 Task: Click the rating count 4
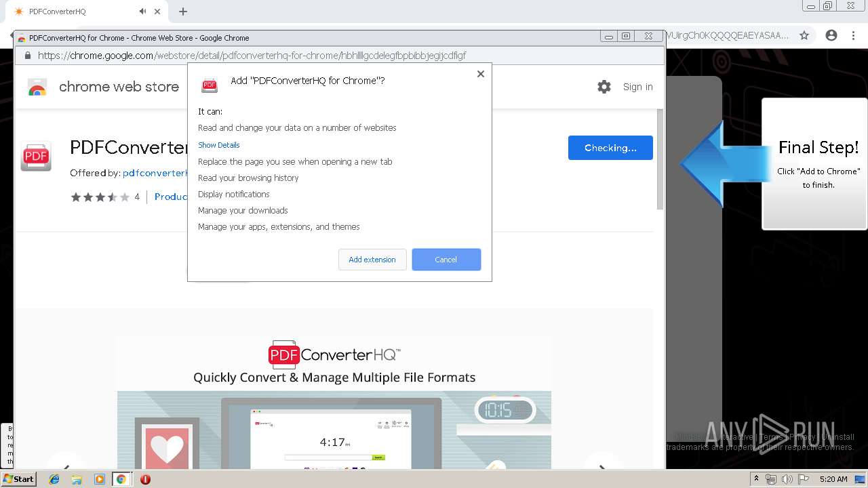tap(137, 197)
